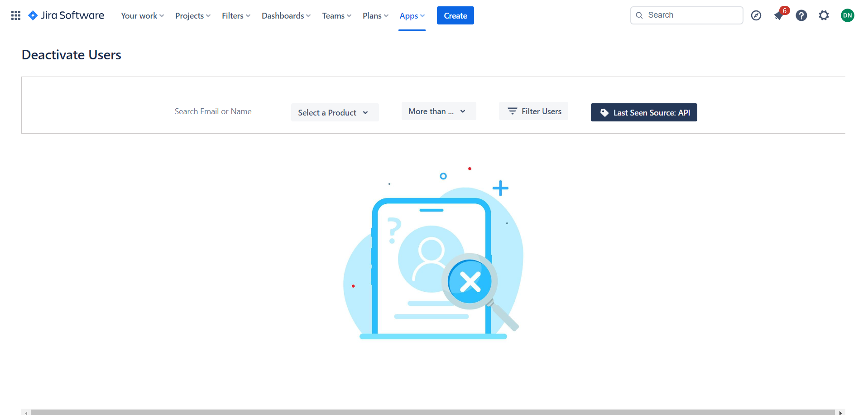Image resolution: width=868 pixels, height=415 pixels.
Task: Open the Select a Product dropdown
Action: (x=335, y=112)
